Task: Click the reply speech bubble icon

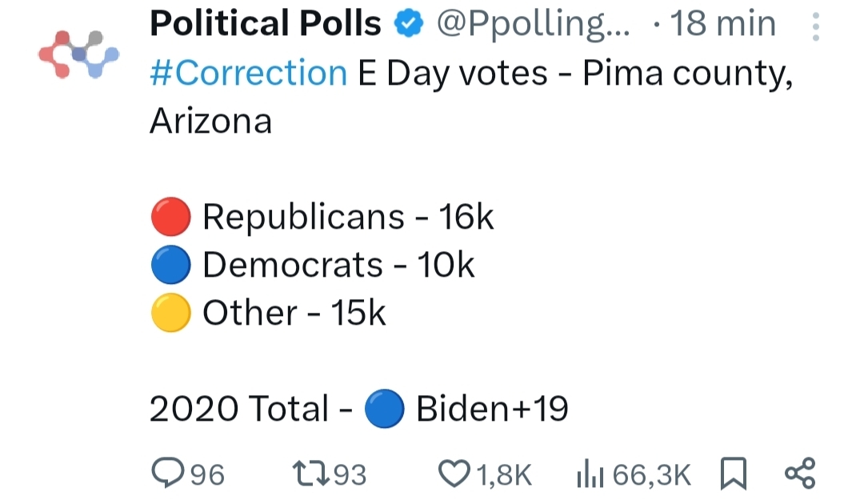Action: pos(166,474)
